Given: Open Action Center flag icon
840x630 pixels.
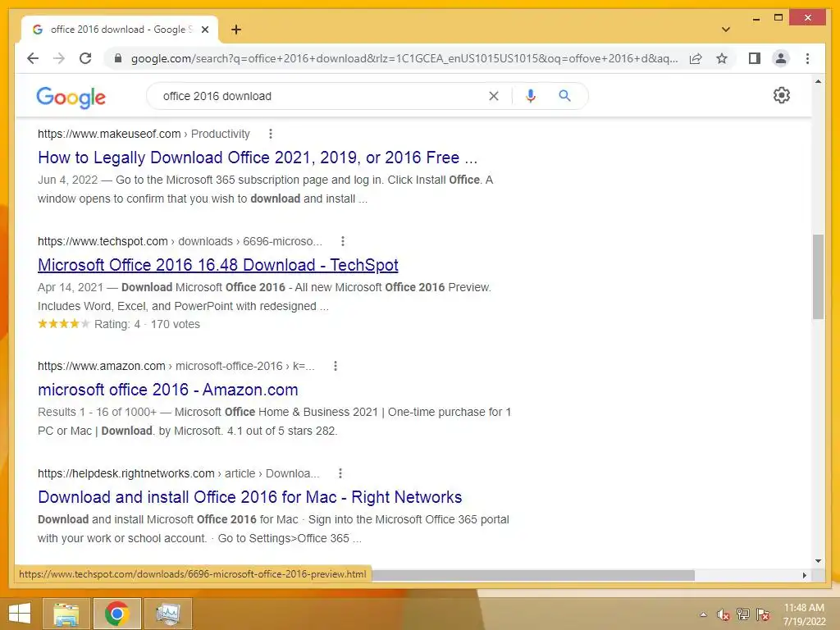Looking at the screenshot, I should pyautogui.click(x=763, y=614).
